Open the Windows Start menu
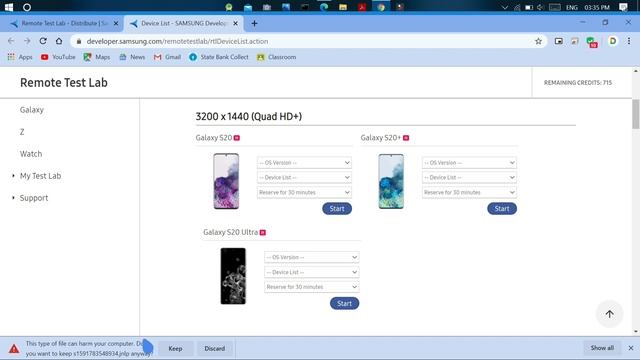Viewport: 640px width, 360px height. pos(9,7)
